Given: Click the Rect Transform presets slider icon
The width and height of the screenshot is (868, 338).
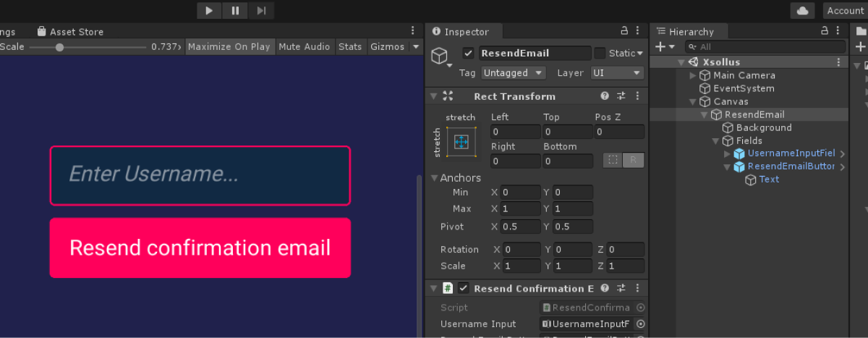Looking at the screenshot, I should coord(621,96).
